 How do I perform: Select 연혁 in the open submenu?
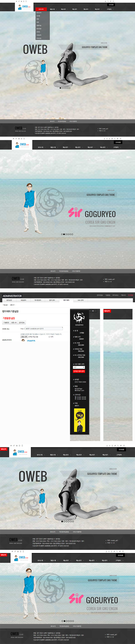(38, 19)
